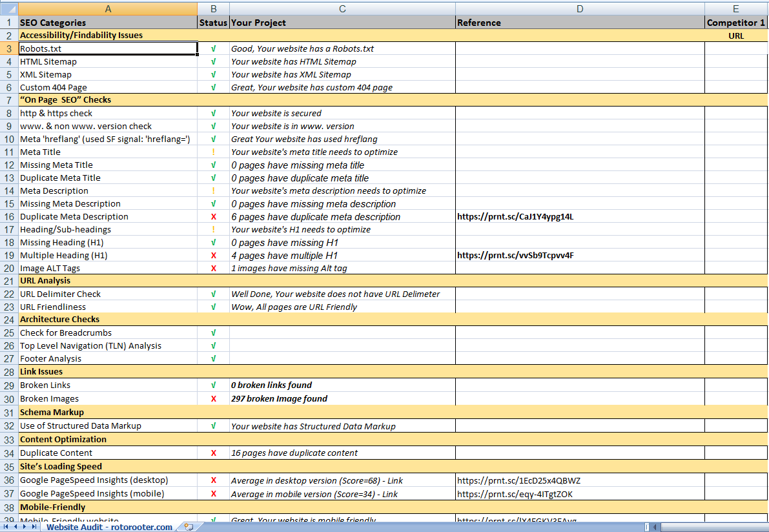Select column A header
The image size is (769, 532).
click(107, 8)
